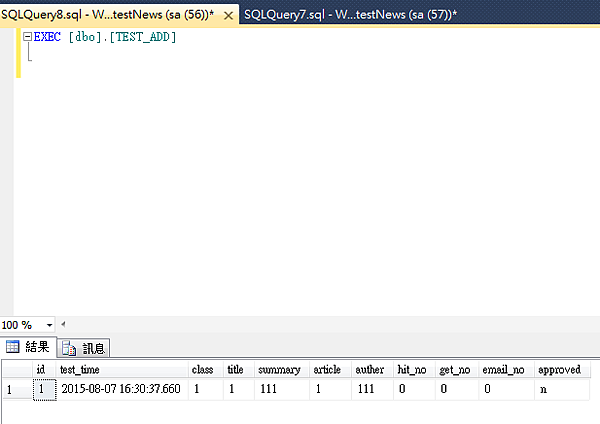
Task: Click the email_no column header
Action: click(x=507, y=370)
